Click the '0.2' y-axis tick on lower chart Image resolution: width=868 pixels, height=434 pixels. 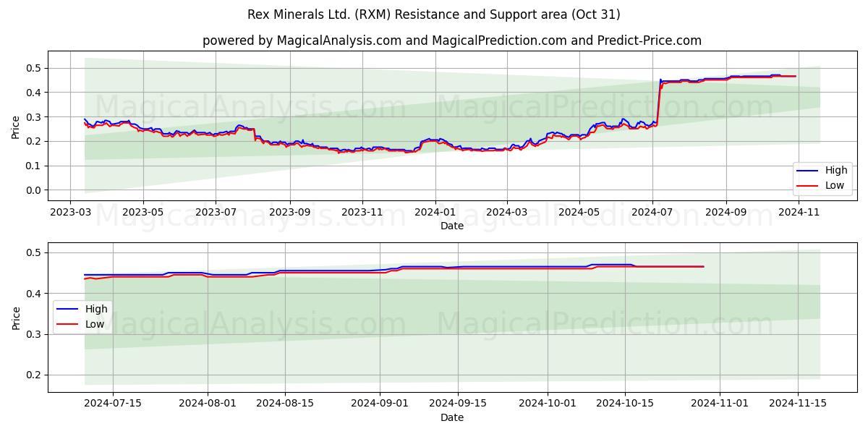(35, 375)
